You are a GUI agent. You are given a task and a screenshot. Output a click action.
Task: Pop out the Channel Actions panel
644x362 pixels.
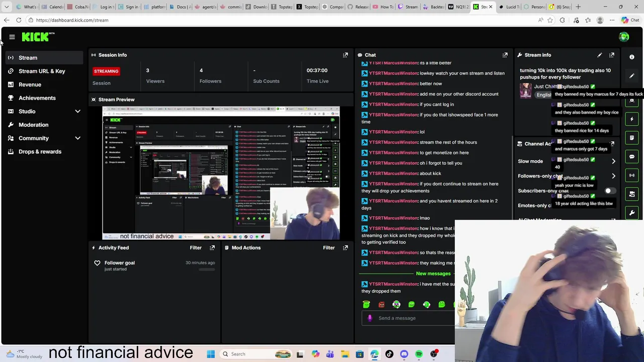pyautogui.click(x=612, y=144)
